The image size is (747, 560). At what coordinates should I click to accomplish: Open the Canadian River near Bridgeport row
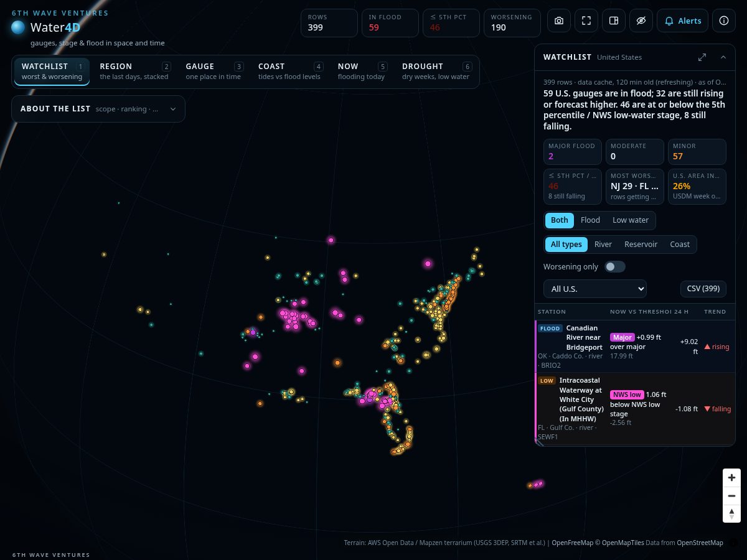pyautogui.click(x=635, y=347)
